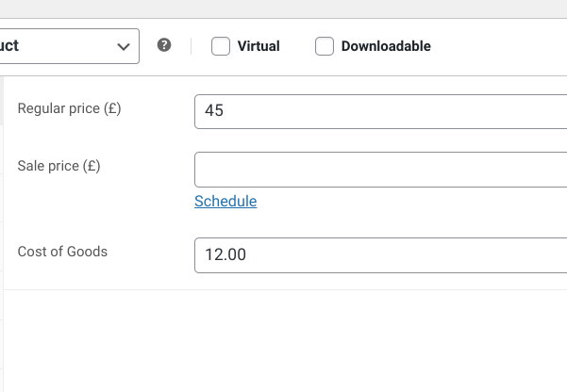Tick the Downloadable checkbox
This screenshot has height=392, width=567.
(325, 46)
